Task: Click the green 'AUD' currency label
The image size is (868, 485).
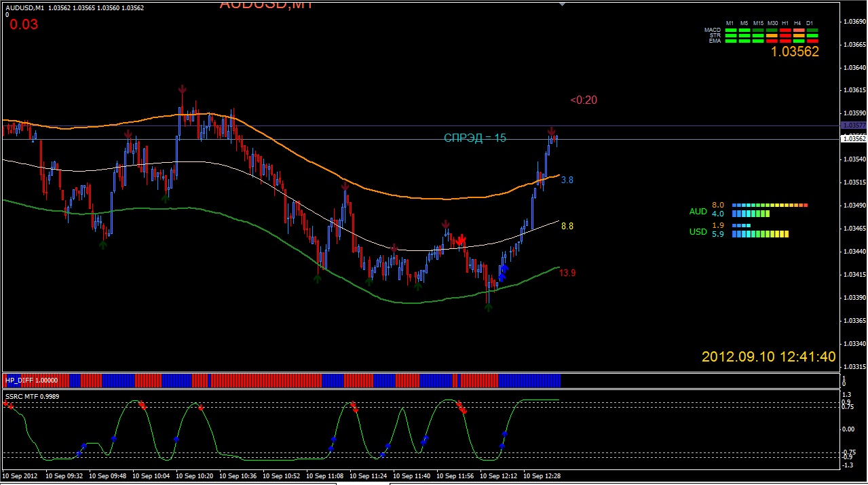Action: click(698, 212)
